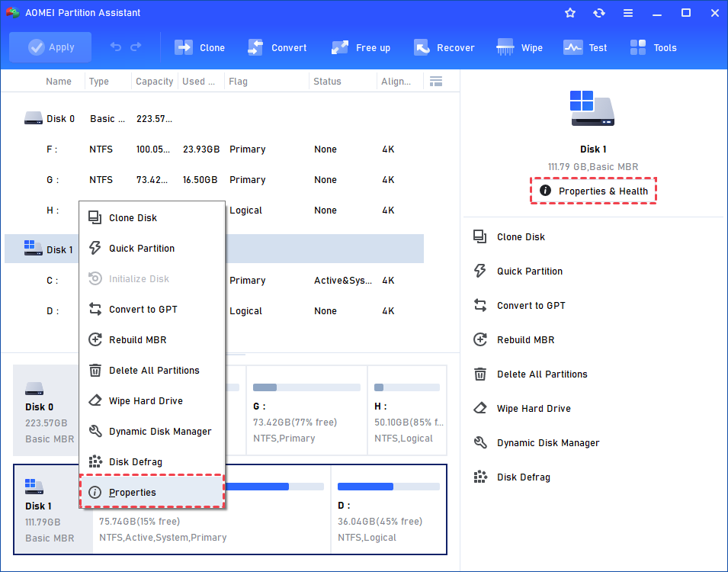Select the Disk 0 block in disk map
The height and width of the screenshot is (572, 728).
coord(46,410)
